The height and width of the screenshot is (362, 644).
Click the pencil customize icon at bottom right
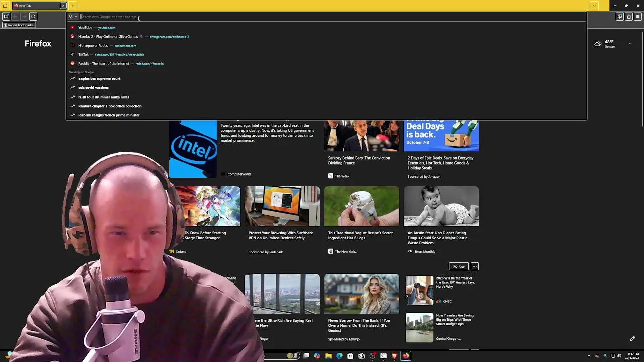[x=632, y=339]
